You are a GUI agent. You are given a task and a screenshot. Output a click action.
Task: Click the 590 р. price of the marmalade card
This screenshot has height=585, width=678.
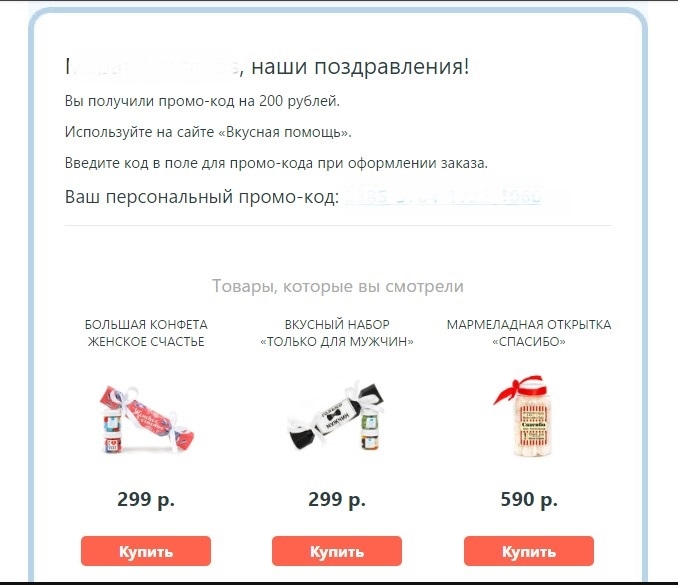[529, 499]
